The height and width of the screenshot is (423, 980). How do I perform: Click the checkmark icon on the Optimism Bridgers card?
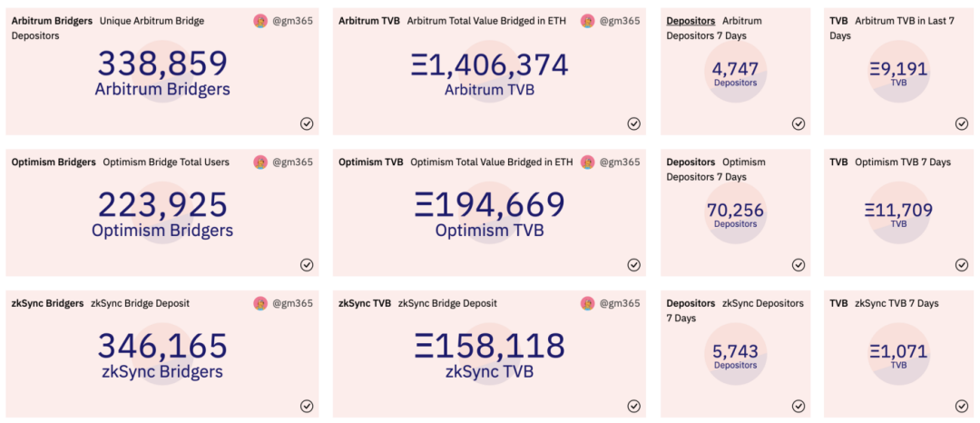307,265
